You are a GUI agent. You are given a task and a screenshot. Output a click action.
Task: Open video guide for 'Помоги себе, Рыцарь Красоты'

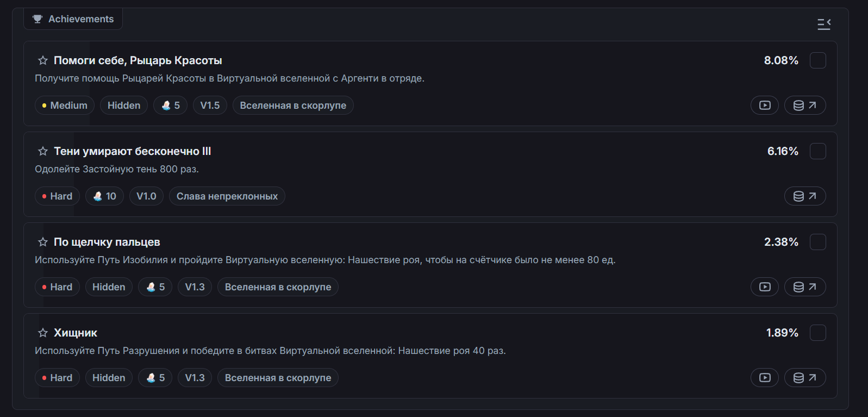[x=765, y=105]
